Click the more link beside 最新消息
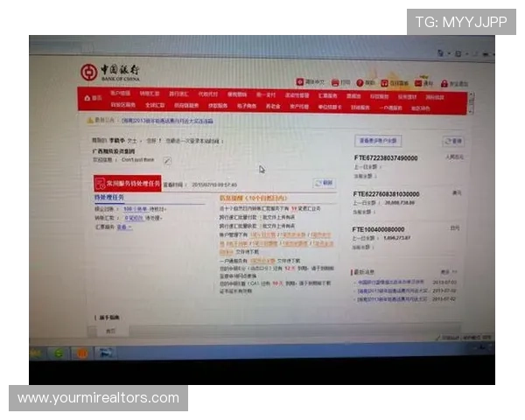Screen dimensions: 525x420 point(449,272)
